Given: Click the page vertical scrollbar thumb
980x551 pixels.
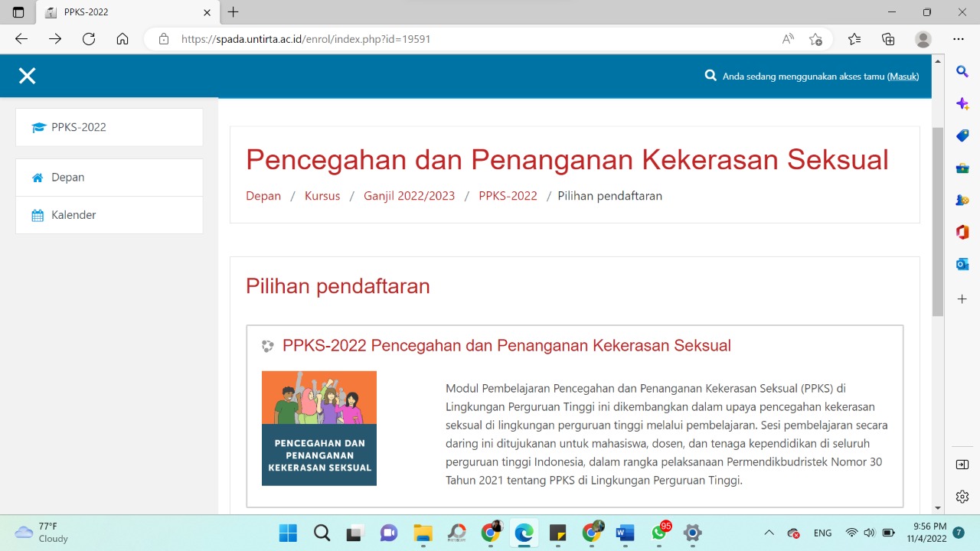Looking at the screenshot, I should click(938, 222).
